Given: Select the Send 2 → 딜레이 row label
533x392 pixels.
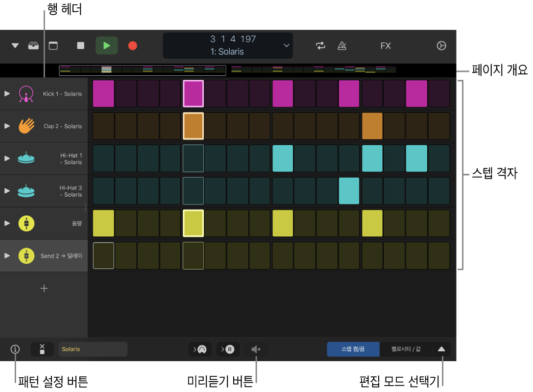Looking at the screenshot, I should 61,256.
